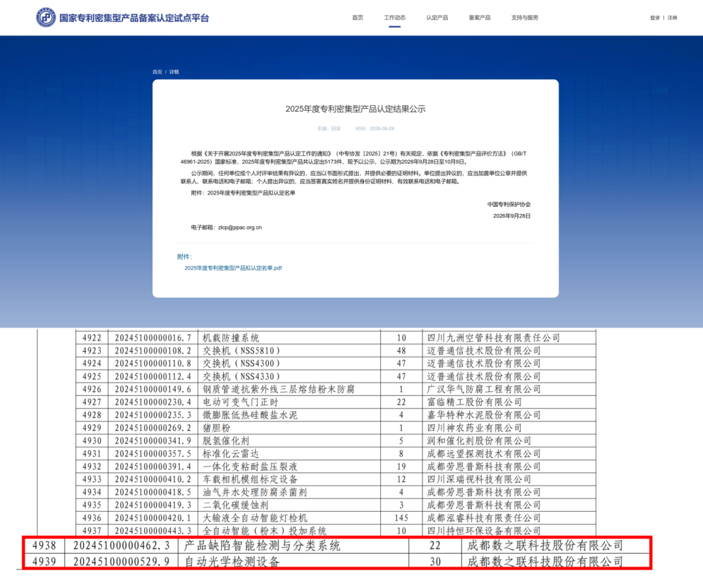This screenshot has width=703, height=588.
Task: Click the 注册 link in the header
Action: pos(672,18)
